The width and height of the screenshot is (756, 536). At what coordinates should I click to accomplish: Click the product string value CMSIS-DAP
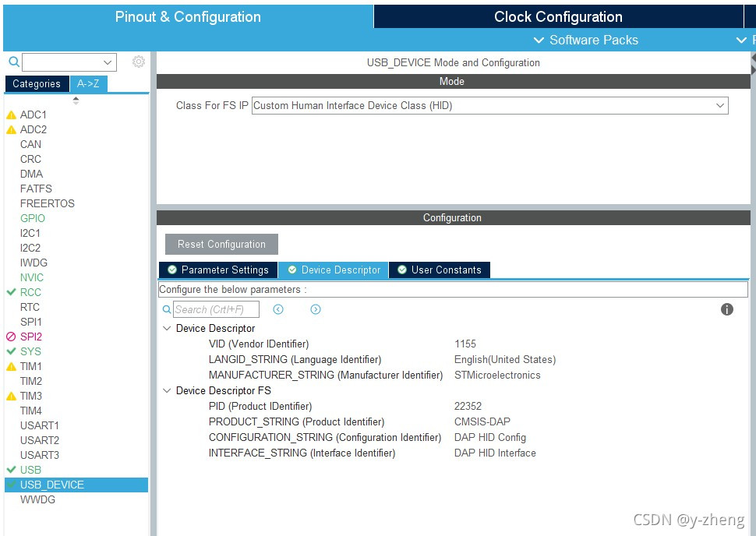pyautogui.click(x=482, y=421)
